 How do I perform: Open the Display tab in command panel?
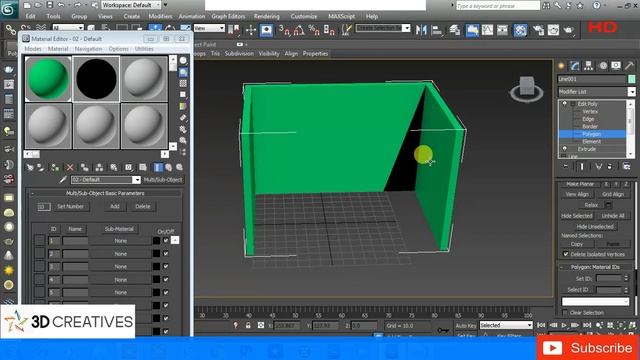pyautogui.click(x=616, y=66)
